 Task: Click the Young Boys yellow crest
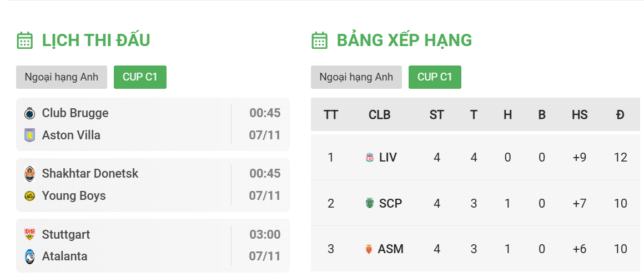(29, 196)
